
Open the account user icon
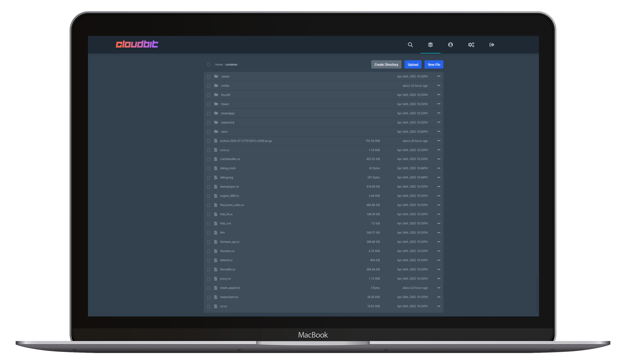tap(450, 45)
